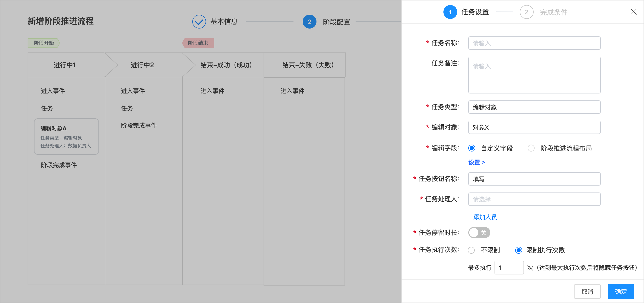Click step 1 circle icon 任务设置
The height and width of the screenshot is (303, 644).
coord(450,12)
